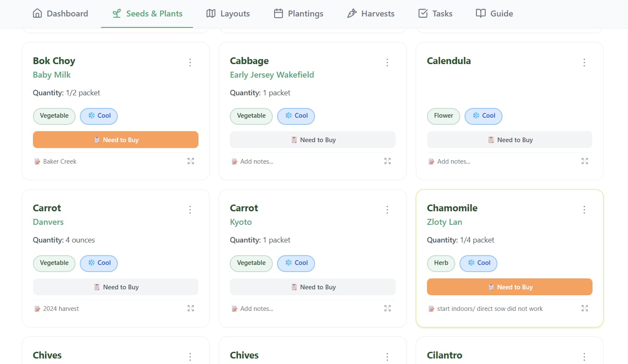628x364 pixels.
Task: Open Cabbage card options menu
Action: [387, 62]
